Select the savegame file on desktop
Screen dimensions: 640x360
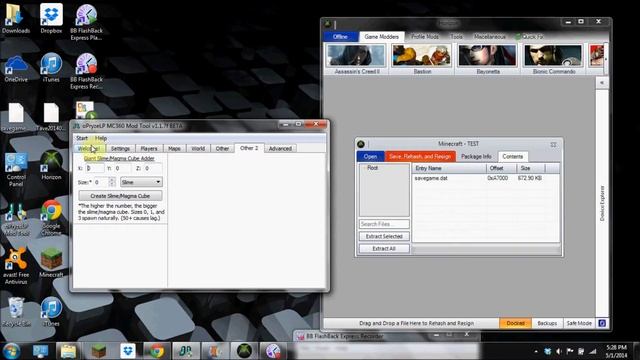[16, 117]
